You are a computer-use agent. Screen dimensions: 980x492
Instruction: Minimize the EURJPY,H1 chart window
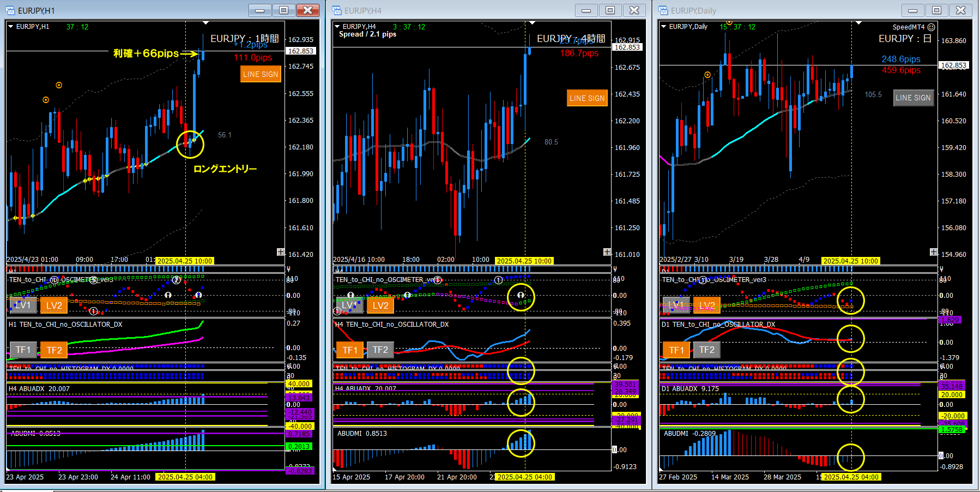260,10
